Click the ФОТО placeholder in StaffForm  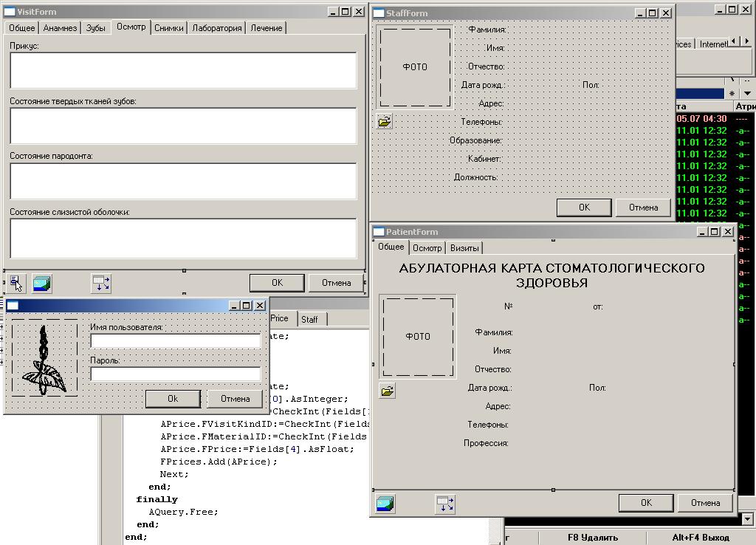point(415,66)
